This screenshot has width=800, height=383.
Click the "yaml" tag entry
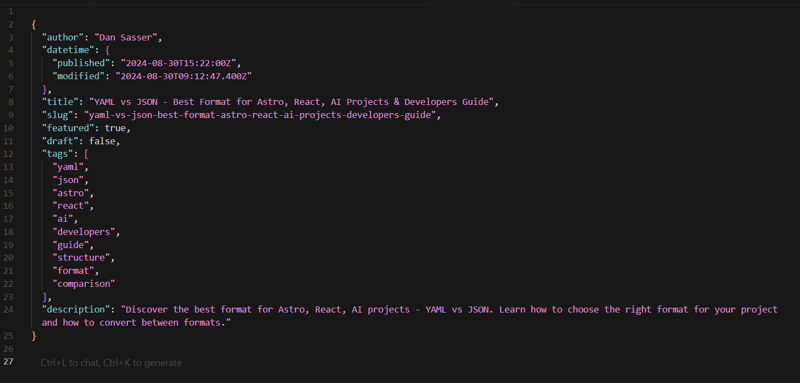click(x=68, y=167)
